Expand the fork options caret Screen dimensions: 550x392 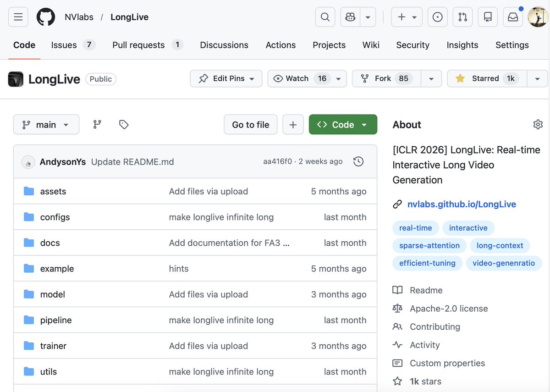pyautogui.click(x=431, y=78)
